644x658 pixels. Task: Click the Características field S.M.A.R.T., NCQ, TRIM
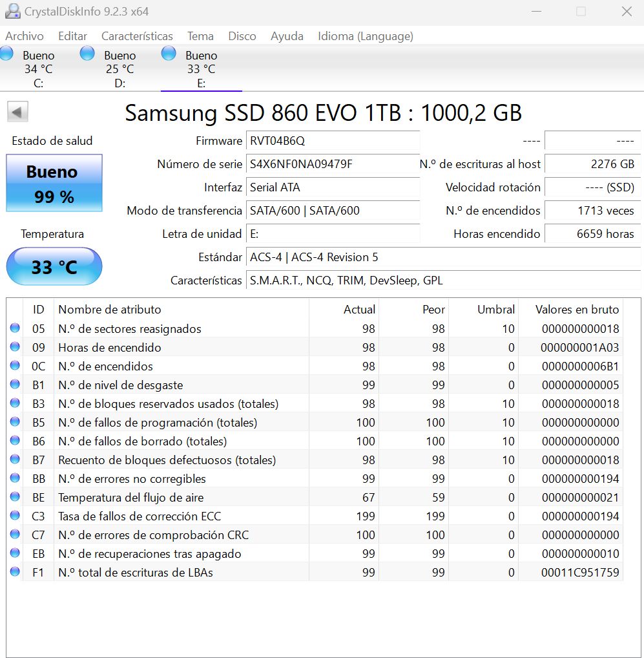tap(443, 281)
